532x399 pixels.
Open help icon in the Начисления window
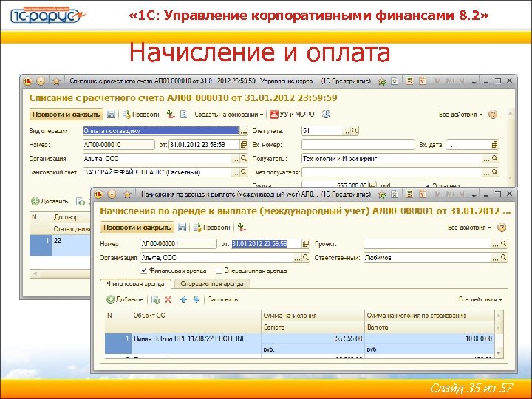point(502,228)
